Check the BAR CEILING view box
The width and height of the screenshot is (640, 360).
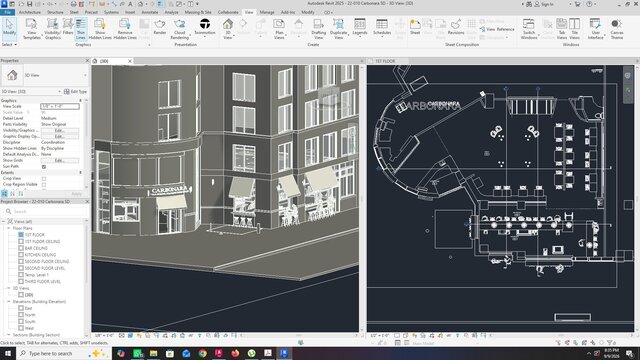[21, 248]
